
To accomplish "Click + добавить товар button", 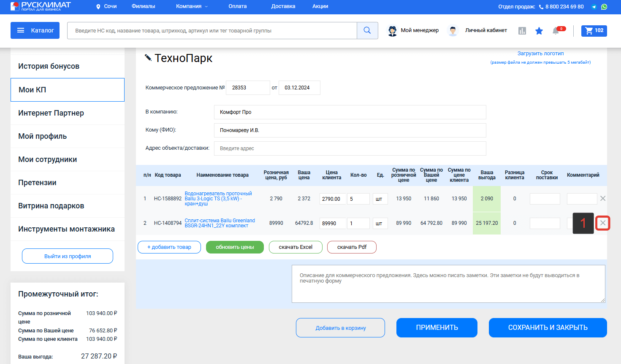I will coord(169,247).
